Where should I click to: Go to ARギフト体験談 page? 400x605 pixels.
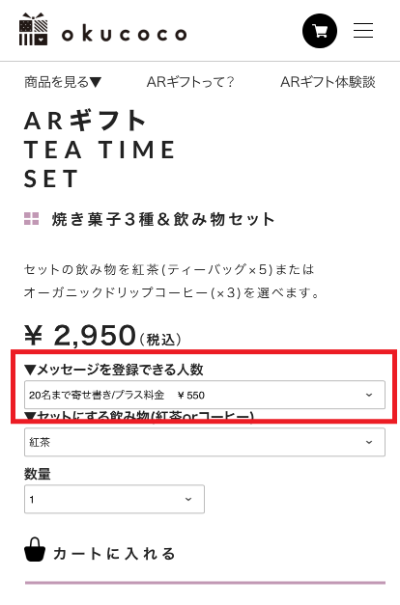(328, 82)
